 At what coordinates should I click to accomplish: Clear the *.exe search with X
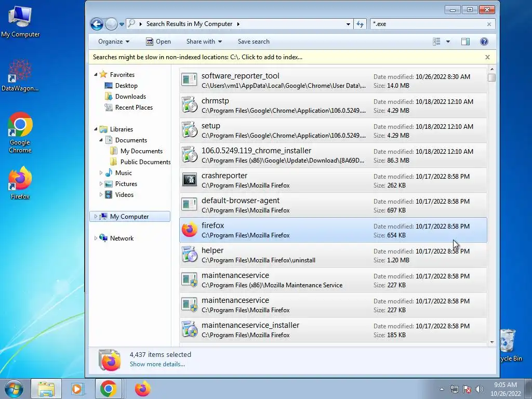click(x=489, y=24)
